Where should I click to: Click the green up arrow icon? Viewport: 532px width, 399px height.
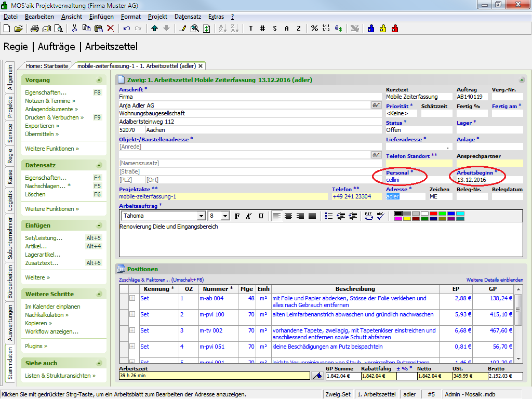point(155,29)
